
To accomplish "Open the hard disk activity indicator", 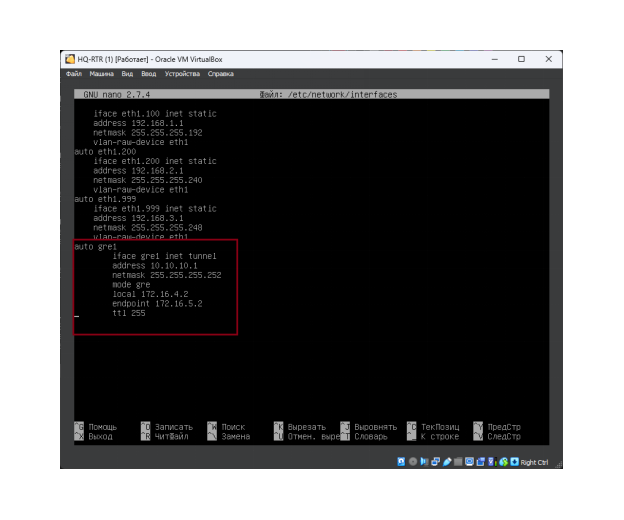I will point(401,462).
